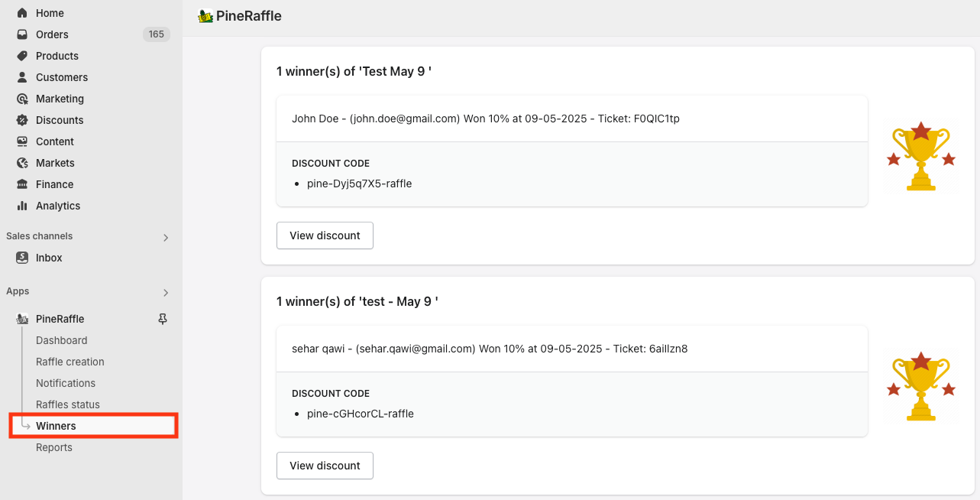The image size is (980, 500).
Task: Expand the Apps section chevron
Action: pos(166,293)
